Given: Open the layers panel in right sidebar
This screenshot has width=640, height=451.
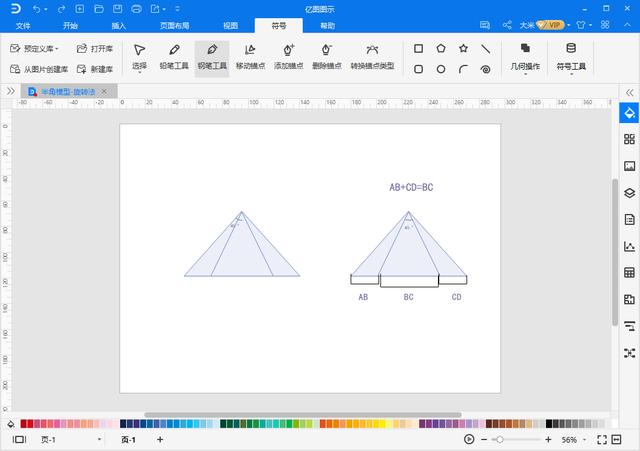Looking at the screenshot, I should [x=629, y=193].
